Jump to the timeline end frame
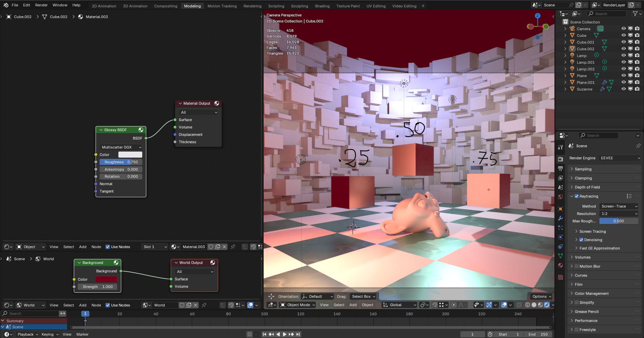 coord(298,334)
